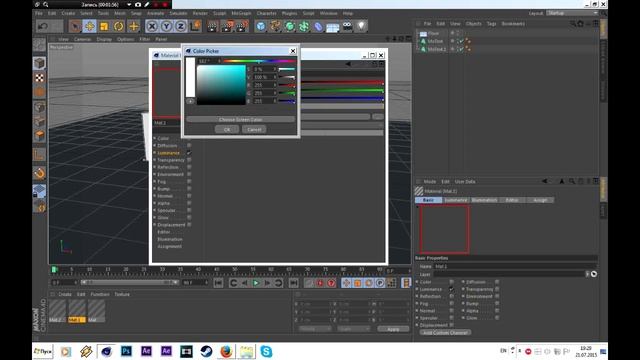Open the Firefox icon in the taskbar
640x360 pixels.
pyautogui.click(x=226, y=351)
